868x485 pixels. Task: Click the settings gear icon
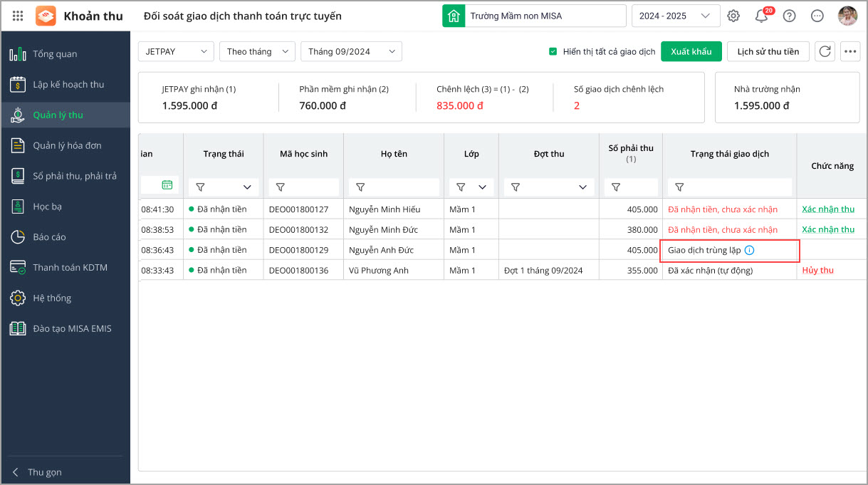(733, 16)
